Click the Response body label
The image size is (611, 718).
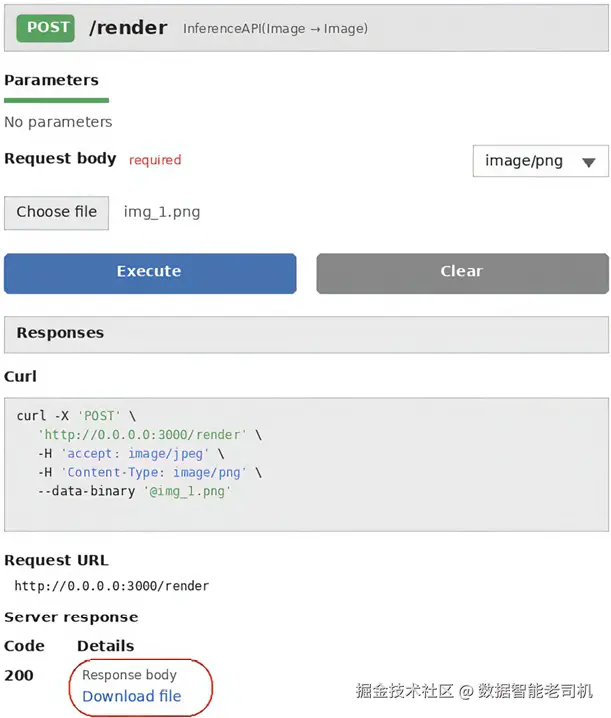129,675
